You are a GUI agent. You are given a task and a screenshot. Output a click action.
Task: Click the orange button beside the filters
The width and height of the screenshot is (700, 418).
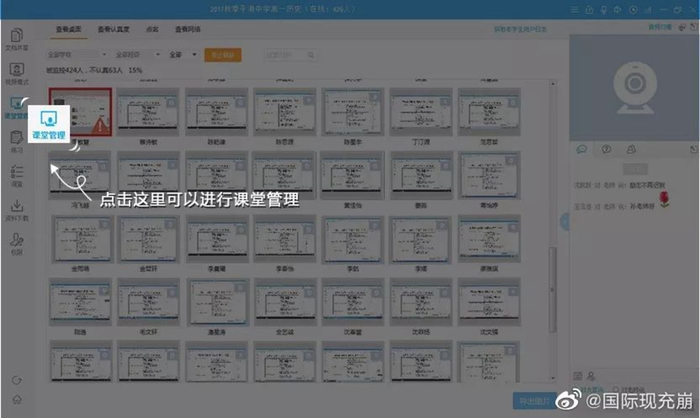pyautogui.click(x=223, y=55)
